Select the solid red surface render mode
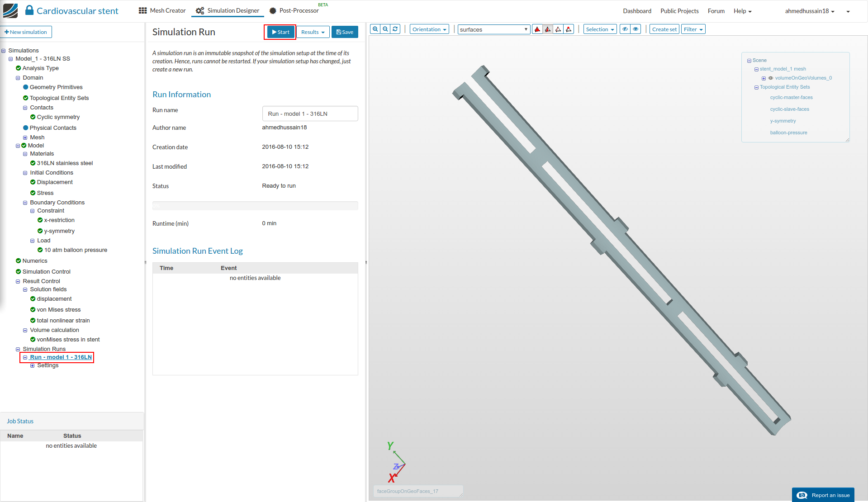The width and height of the screenshot is (868, 502). click(537, 29)
